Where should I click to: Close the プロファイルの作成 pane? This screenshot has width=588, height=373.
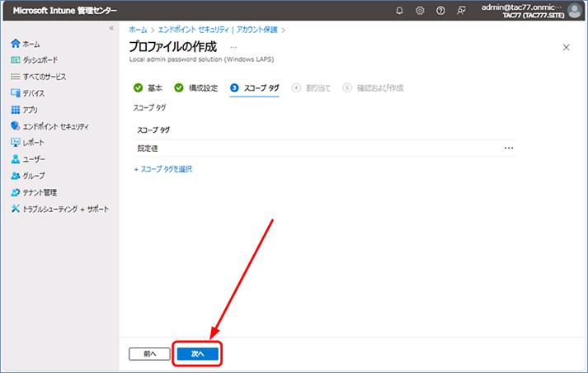(567, 47)
